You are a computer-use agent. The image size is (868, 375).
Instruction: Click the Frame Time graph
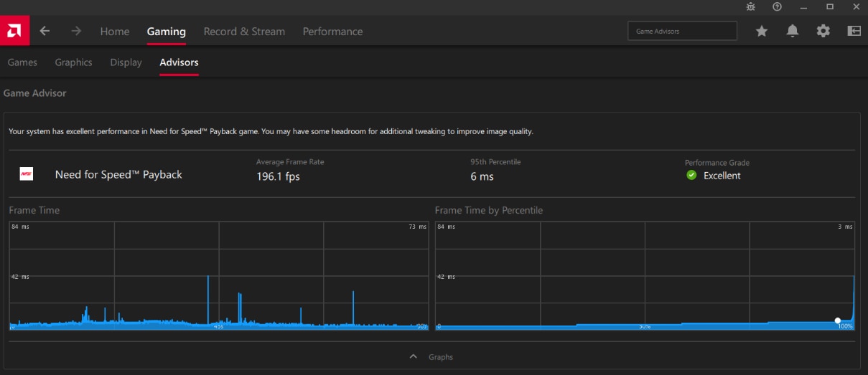(x=219, y=275)
